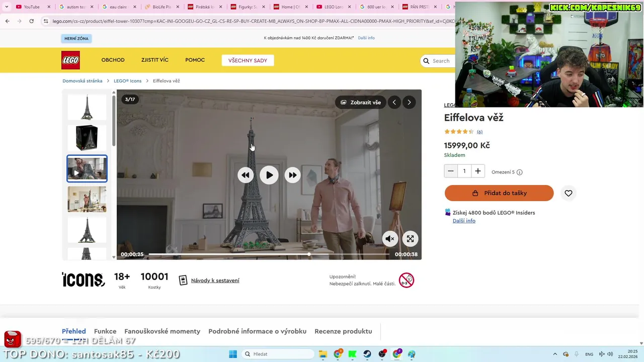
Task: Open OBS Studio from taskbar
Action: (x=382, y=354)
